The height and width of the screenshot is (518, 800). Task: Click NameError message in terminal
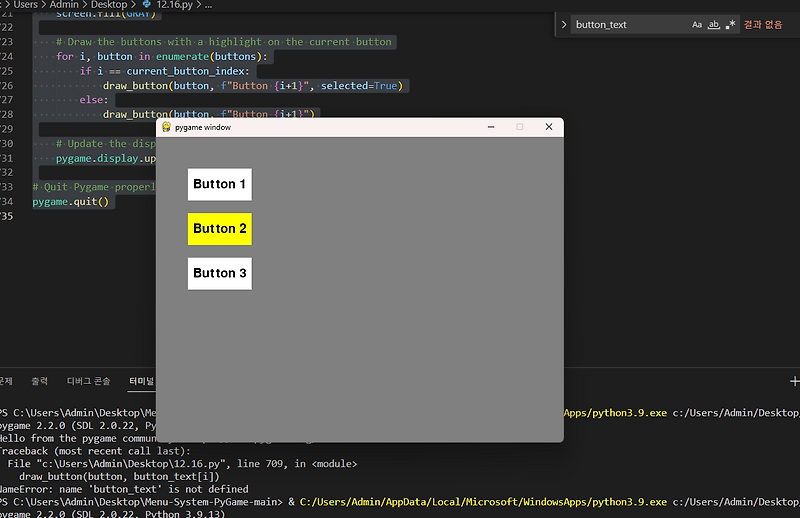[x=124, y=489]
